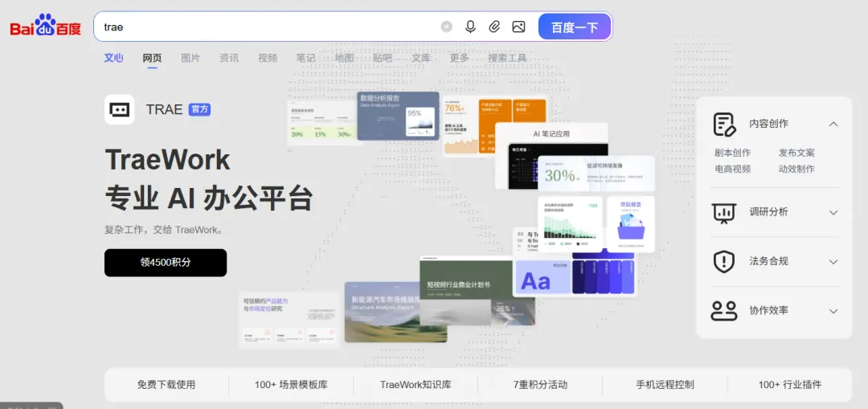This screenshot has height=409, width=868.
Task: Click the 协作效率 people icon
Action: point(724,310)
